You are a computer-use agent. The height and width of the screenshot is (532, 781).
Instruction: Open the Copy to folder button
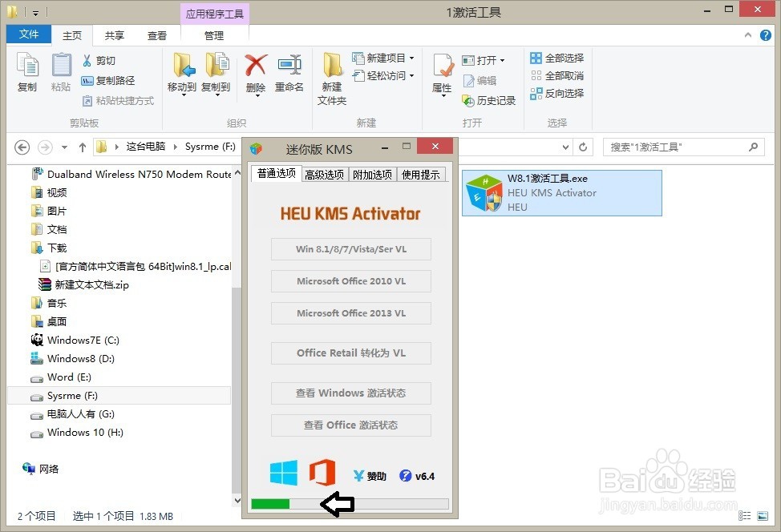216,74
